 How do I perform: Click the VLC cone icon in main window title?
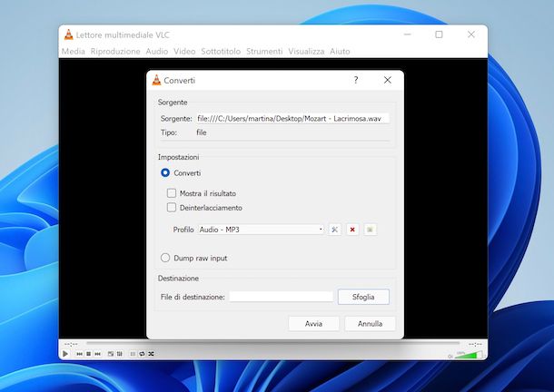(68, 34)
